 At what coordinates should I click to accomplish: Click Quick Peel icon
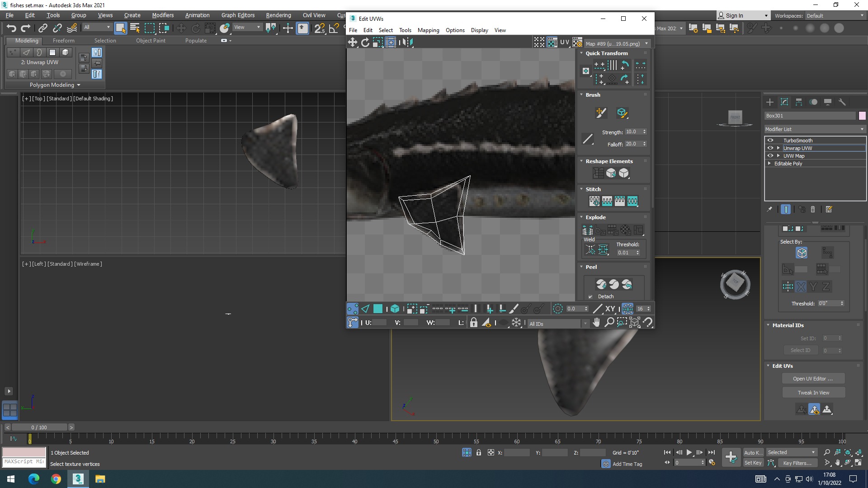pos(601,284)
